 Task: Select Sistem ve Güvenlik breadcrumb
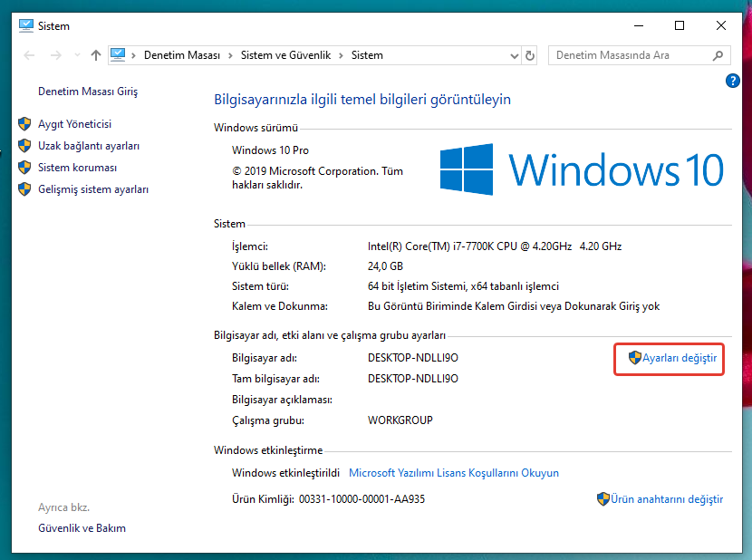point(286,55)
